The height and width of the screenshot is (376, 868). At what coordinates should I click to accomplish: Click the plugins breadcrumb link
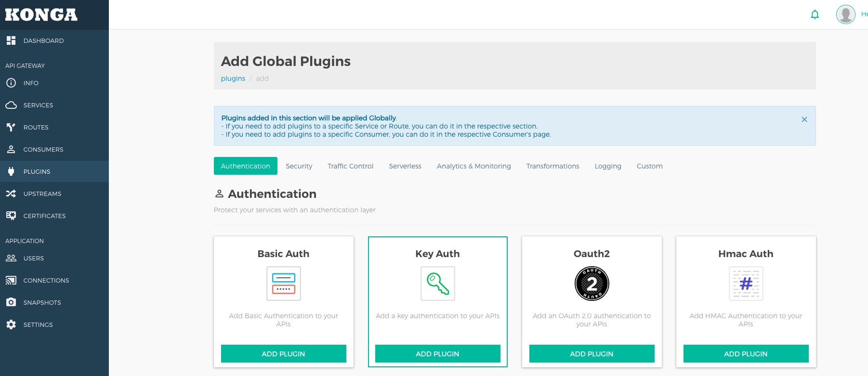(233, 78)
